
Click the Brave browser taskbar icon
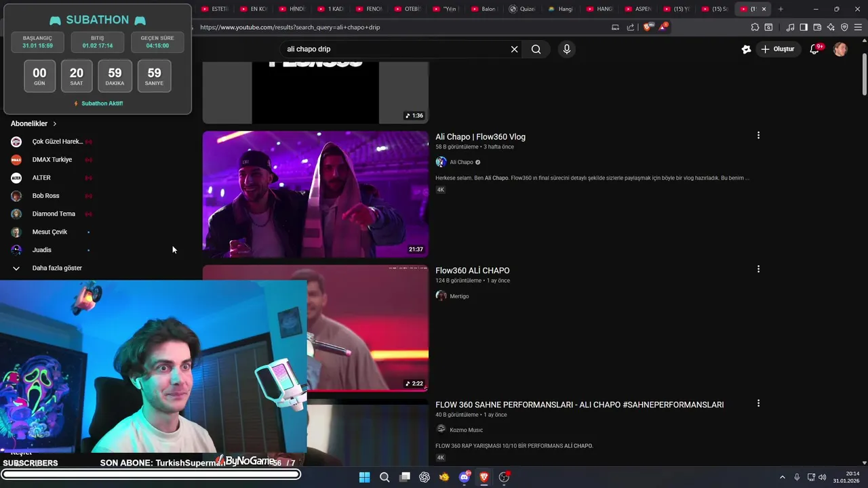click(x=484, y=477)
